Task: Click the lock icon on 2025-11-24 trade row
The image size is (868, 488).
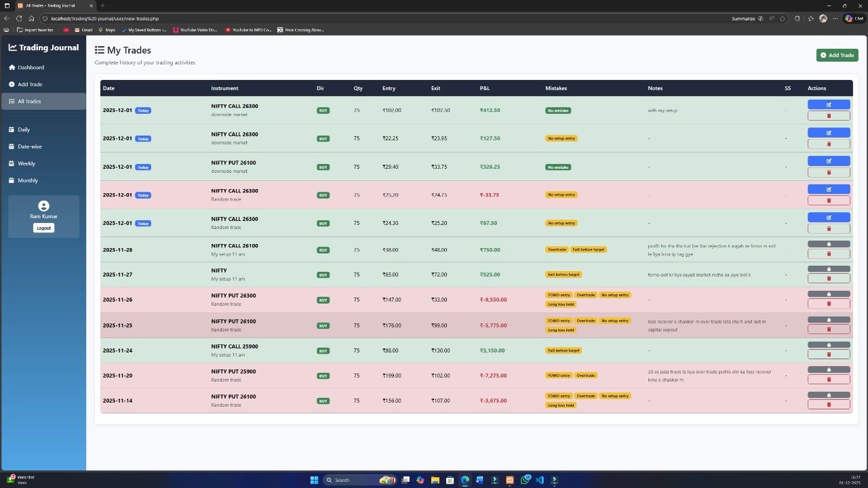Action: tap(828, 345)
